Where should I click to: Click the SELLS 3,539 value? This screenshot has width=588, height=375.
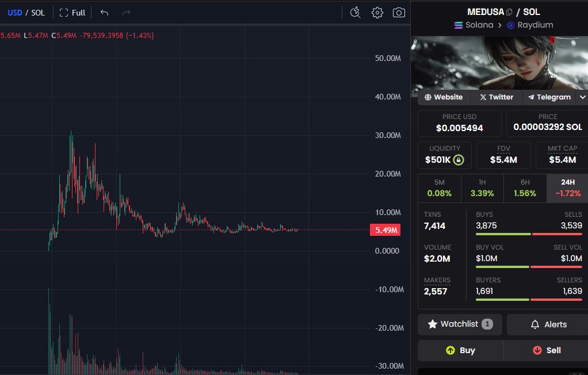571,225
